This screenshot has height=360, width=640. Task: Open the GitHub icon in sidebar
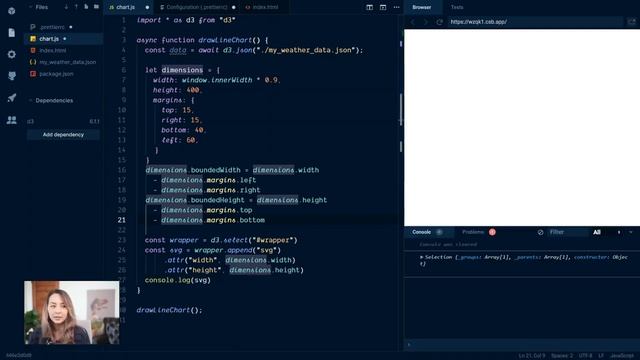point(11,76)
